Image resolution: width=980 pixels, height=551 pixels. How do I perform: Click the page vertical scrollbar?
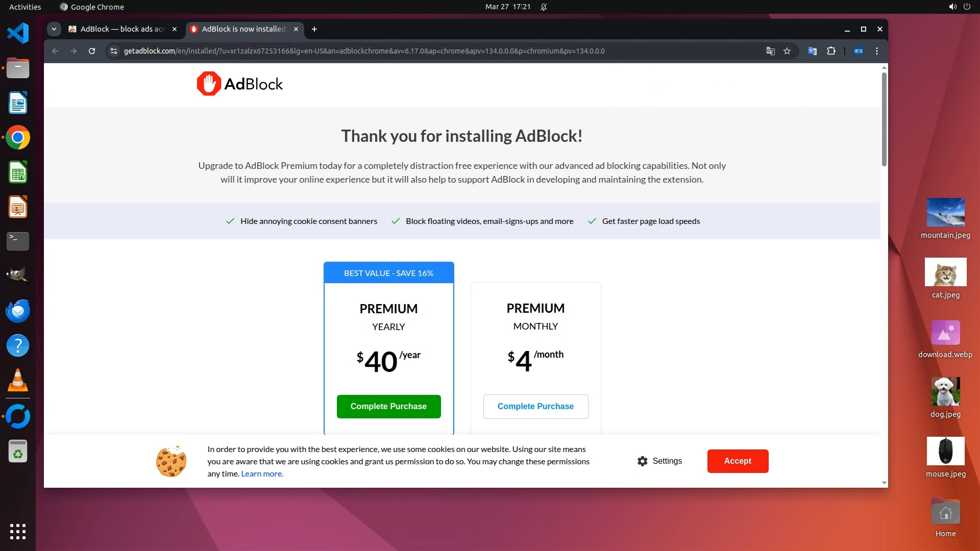click(884, 119)
